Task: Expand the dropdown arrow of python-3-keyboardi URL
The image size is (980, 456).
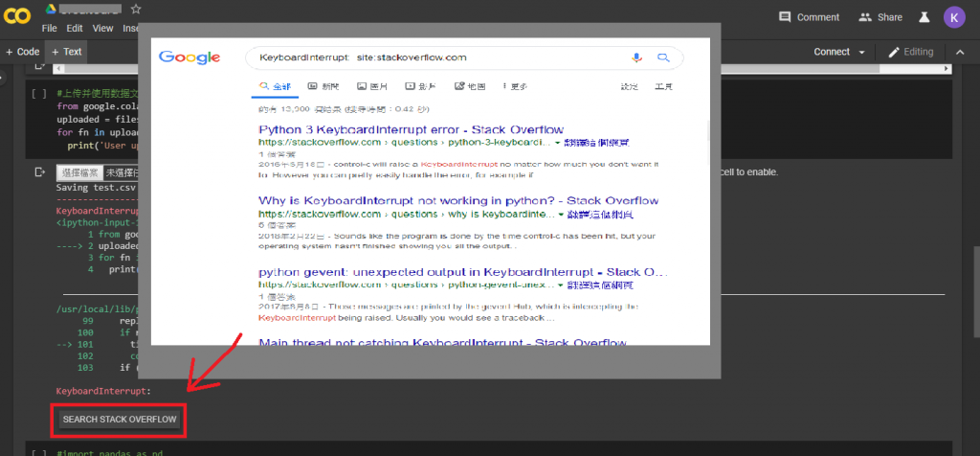Action: click(556, 144)
